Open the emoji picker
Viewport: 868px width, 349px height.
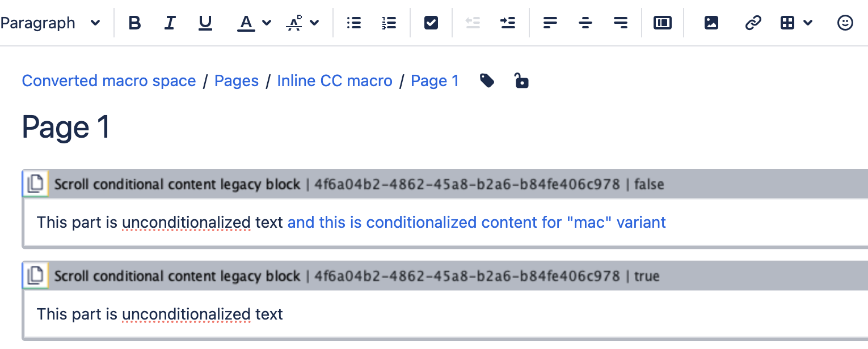tap(845, 23)
